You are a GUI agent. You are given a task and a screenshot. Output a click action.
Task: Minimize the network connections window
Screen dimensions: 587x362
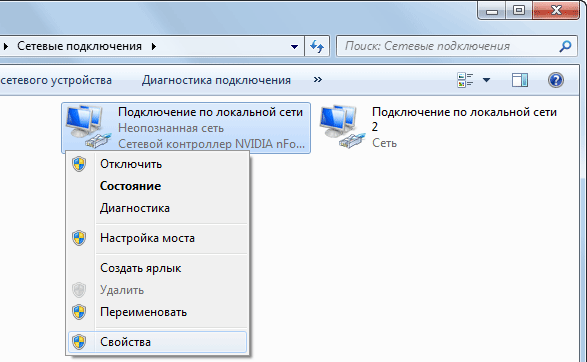[x=492, y=10]
